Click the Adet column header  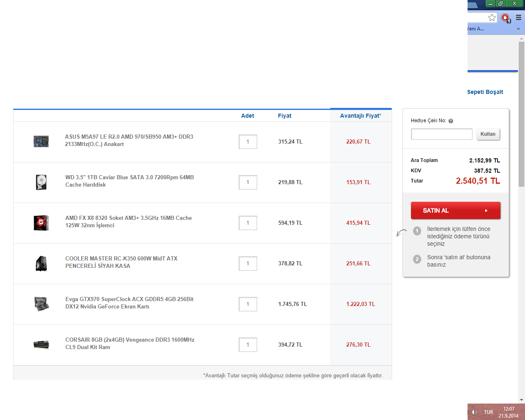[x=247, y=116]
